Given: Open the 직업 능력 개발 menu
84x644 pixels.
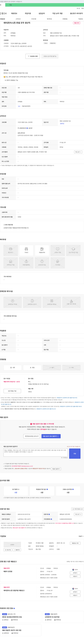Looking at the screenshot, I should (57, 14).
